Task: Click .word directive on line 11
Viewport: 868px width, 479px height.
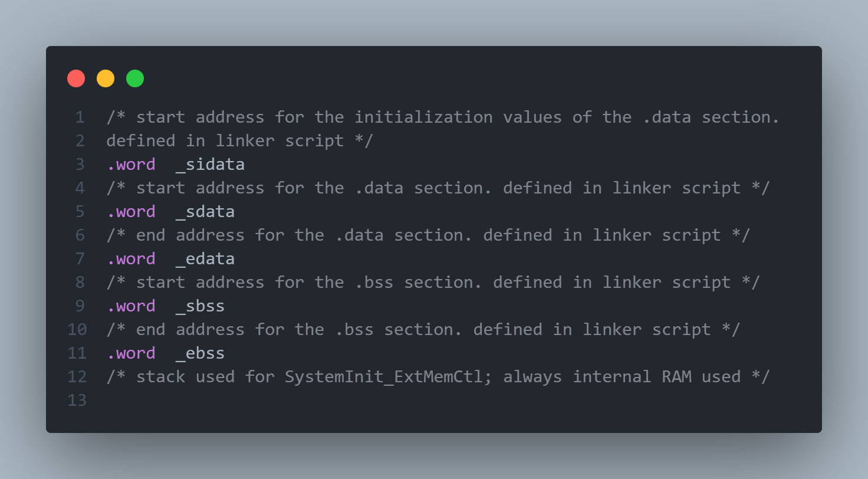Action: [x=131, y=353]
